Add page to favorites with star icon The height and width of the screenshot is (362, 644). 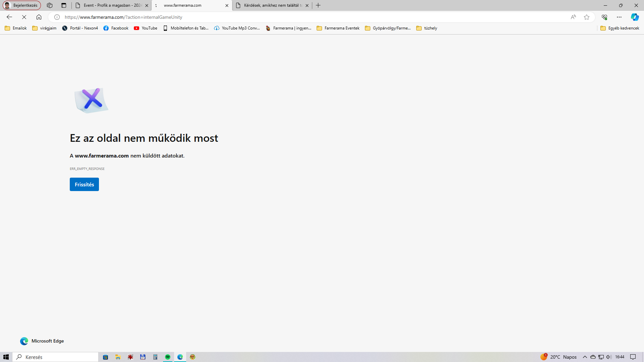coord(587,17)
